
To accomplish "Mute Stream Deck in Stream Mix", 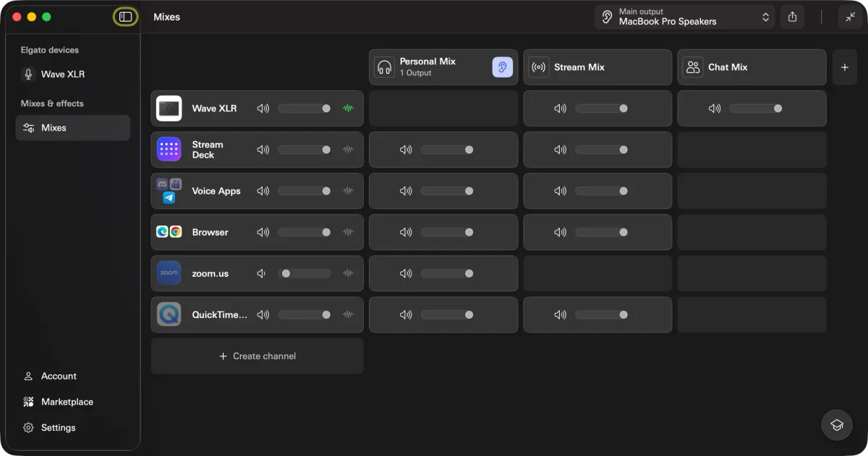I will (560, 150).
